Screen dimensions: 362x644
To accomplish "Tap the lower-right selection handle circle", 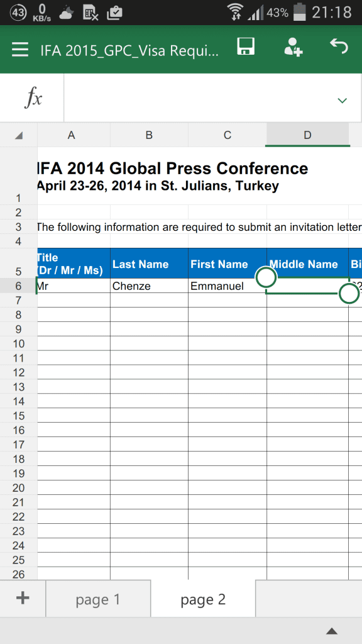I will (x=349, y=293).
